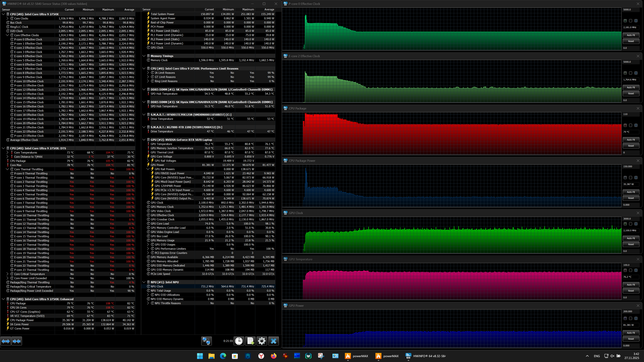Click first color swatch on the P-core 0 graph
Screen dimensions: 644x362
coord(625,21)
